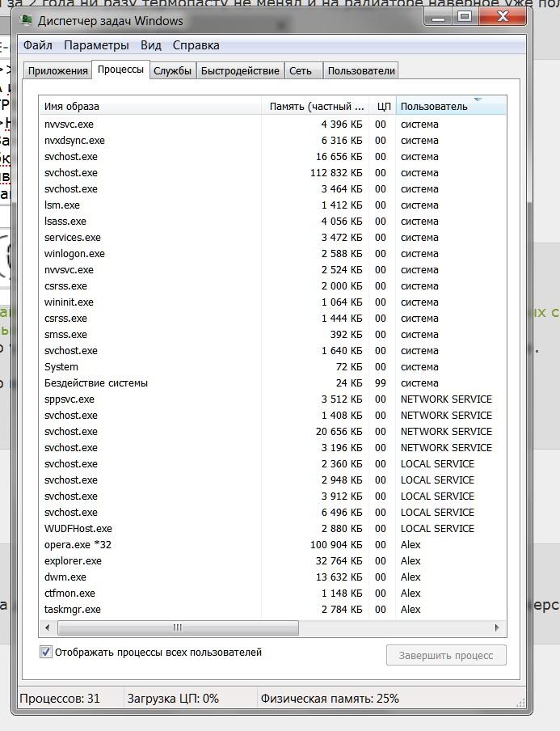560x731 pixels.
Task: Click the 99 CPU value
Action: pyautogui.click(x=381, y=382)
